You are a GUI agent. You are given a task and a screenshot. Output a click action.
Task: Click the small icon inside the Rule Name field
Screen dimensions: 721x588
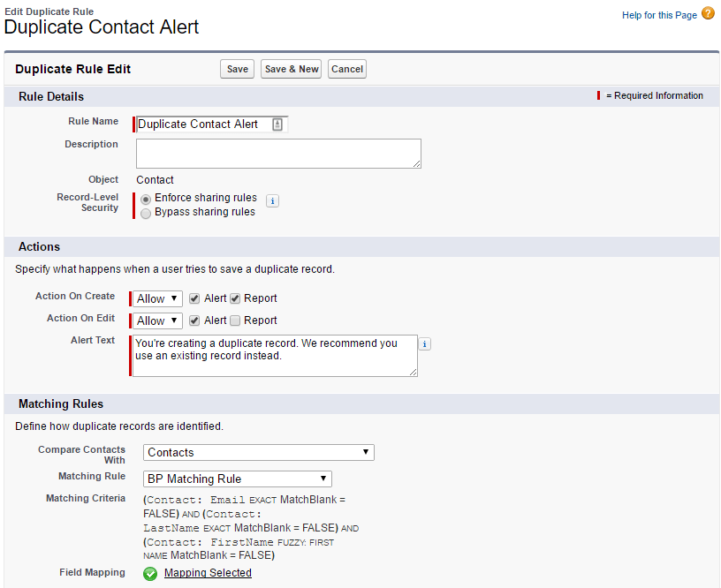(x=277, y=124)
